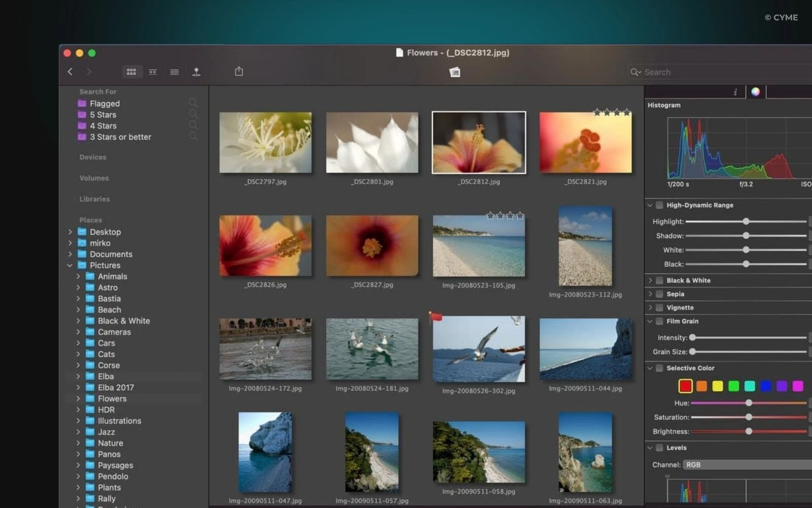Image resolution: width=812 pixels, height=508 pixels.
Task: Adjust the Highlight slider
Action: click(x=746, y=221)
